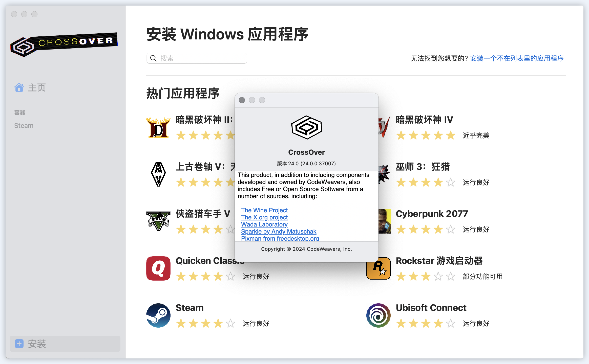This screenshot has width=589, height=364.
Task: Click the Skyrim dragon logo icon
Action: tap(158, 174)
